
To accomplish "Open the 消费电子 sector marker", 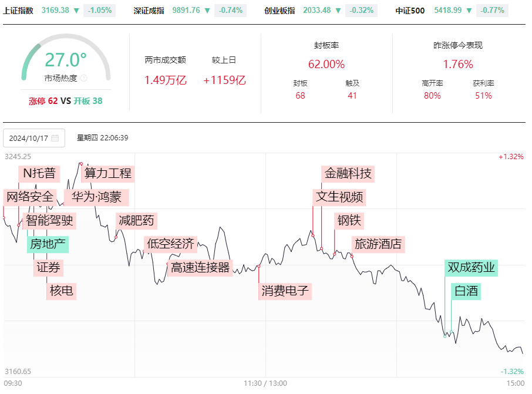I will [x=285, y=291].
